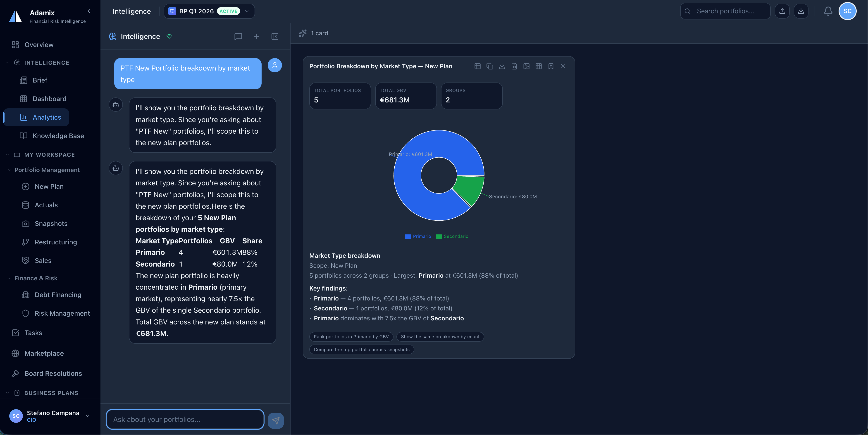The image size is (868, 435).
Task: Expand the Stefano Campana user menu
Action: [87, 416]
